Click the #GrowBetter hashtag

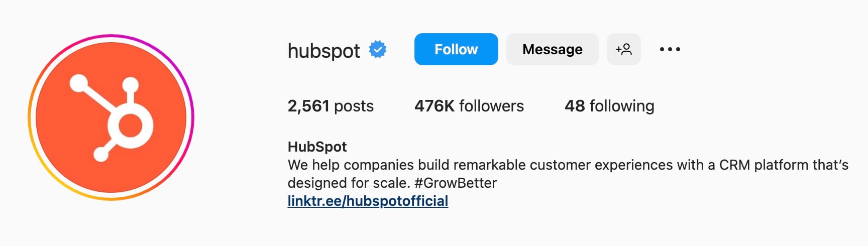coord(456,183)
